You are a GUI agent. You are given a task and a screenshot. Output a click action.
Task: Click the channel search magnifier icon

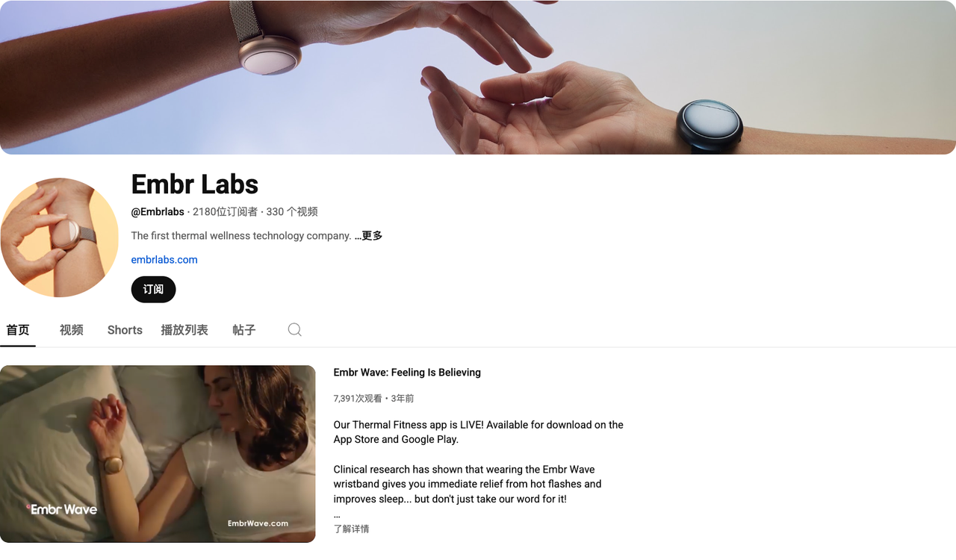point(295,330)
